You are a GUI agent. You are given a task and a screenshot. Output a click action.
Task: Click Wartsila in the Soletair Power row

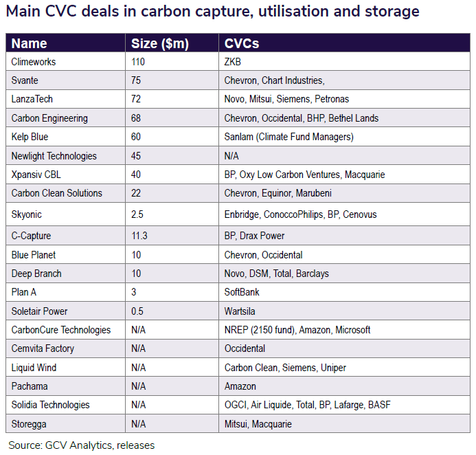(240, 311)
